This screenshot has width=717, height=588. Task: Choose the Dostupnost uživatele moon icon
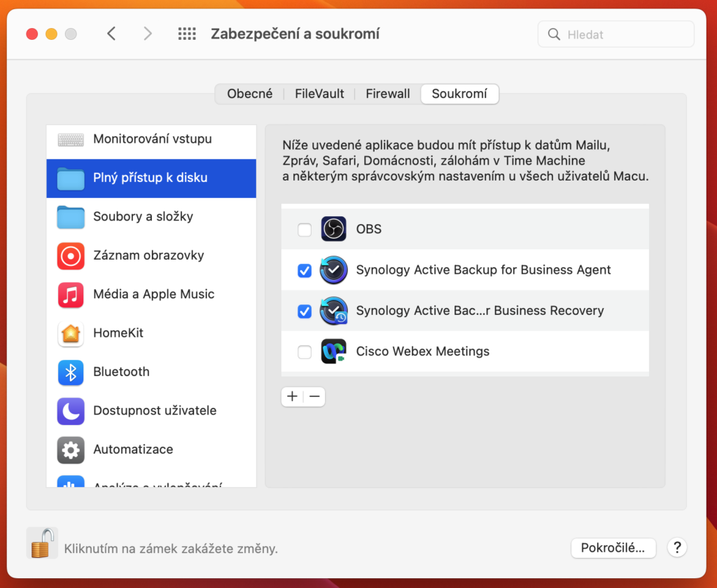click(71, 411)
